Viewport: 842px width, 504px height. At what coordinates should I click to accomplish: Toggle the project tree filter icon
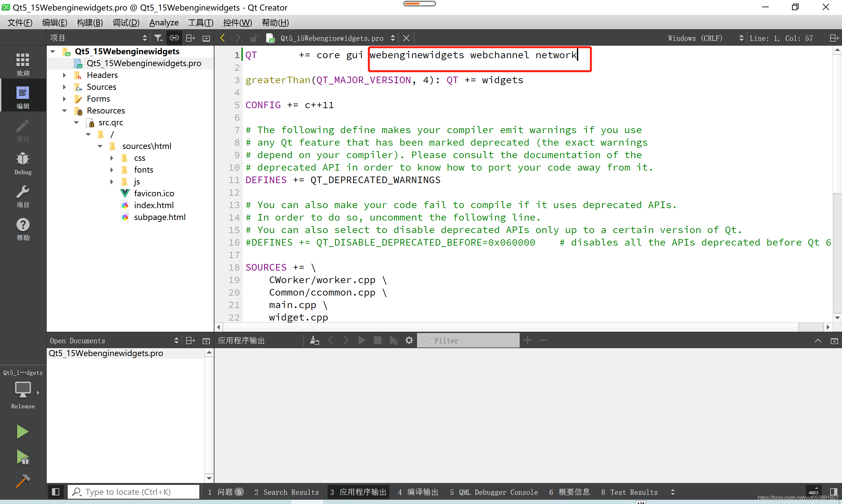coord(160,38)
